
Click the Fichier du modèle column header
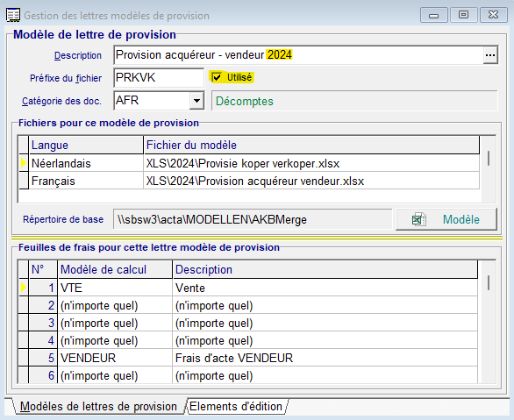click(311, 146)
